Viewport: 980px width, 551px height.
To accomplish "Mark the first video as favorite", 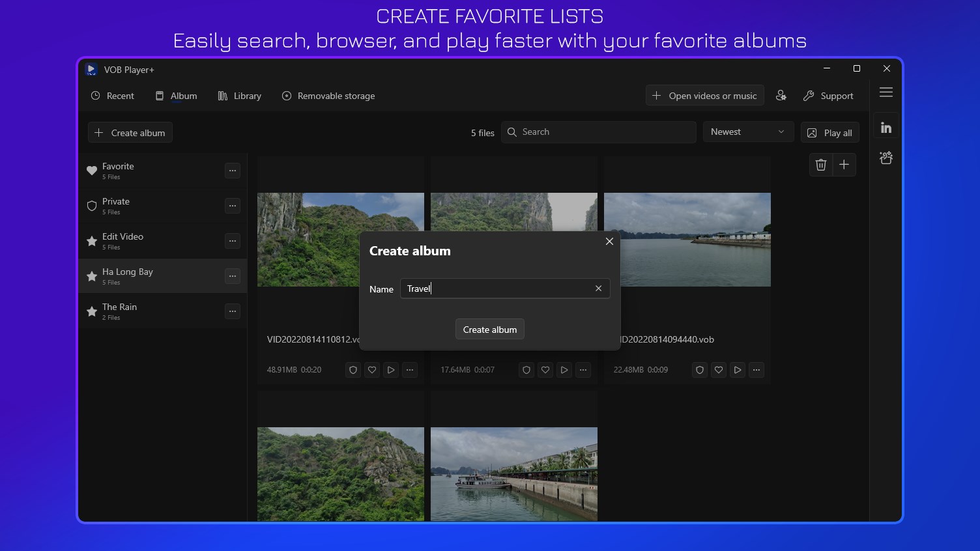I will point(371,369).
